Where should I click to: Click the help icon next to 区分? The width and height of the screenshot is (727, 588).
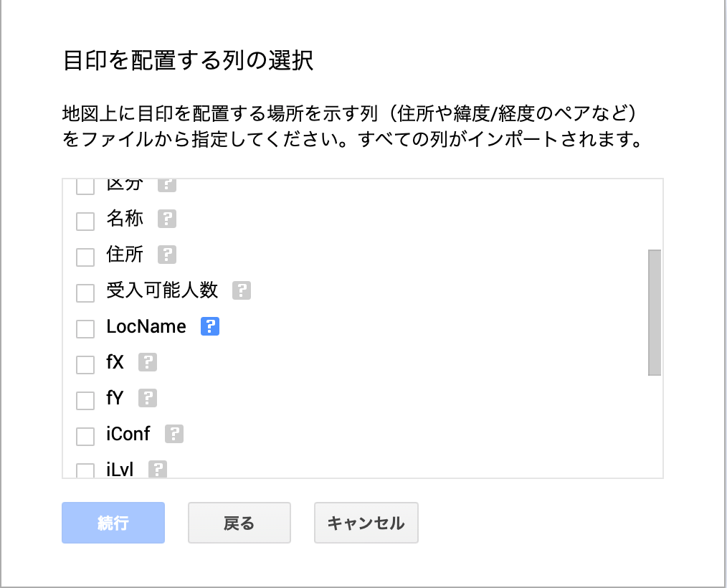point(167,184)
